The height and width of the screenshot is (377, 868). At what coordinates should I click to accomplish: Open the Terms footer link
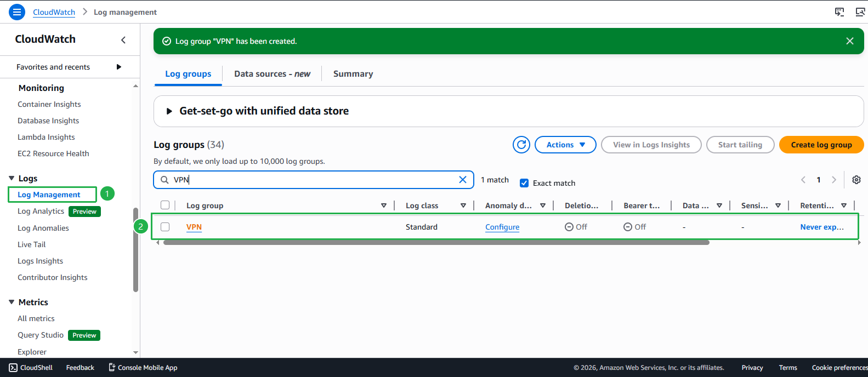(788, 368)
